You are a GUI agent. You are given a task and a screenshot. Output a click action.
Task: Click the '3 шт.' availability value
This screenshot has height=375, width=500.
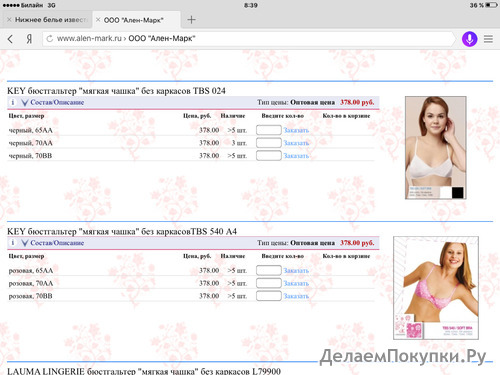click(239, 143)
